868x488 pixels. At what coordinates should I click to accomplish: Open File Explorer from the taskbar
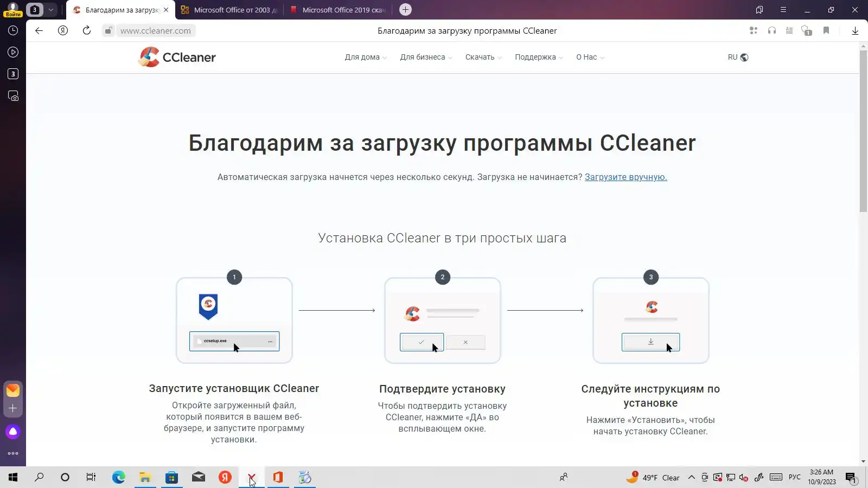tap(145, 477)
